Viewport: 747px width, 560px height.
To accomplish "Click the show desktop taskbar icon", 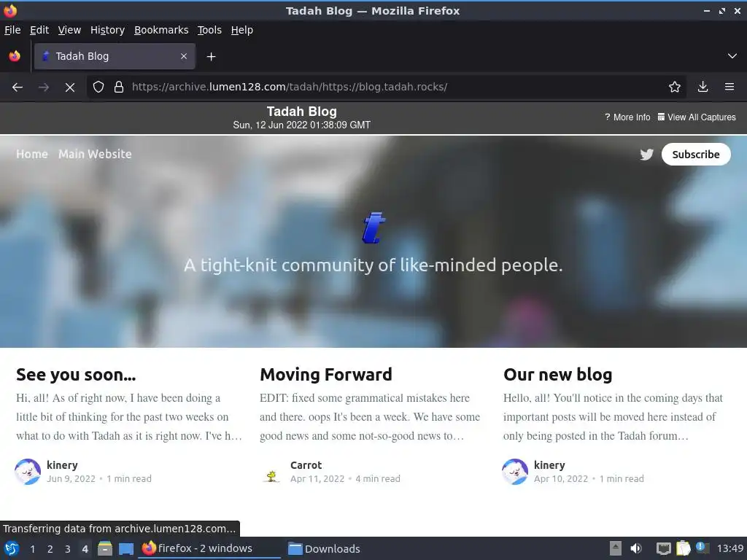I will pyautogui.click(x=125, y=548).
